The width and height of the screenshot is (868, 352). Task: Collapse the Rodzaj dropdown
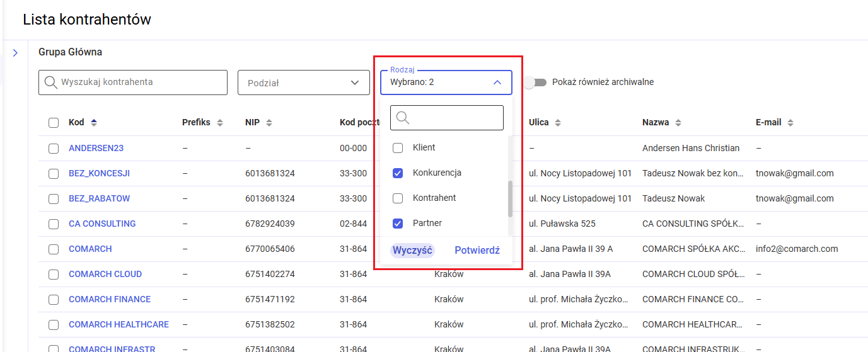click(x=497, y=82)
